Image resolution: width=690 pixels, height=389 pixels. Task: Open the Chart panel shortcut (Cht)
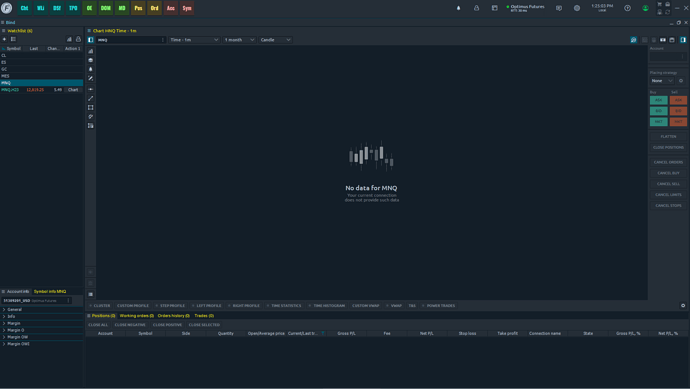(25, 8)
